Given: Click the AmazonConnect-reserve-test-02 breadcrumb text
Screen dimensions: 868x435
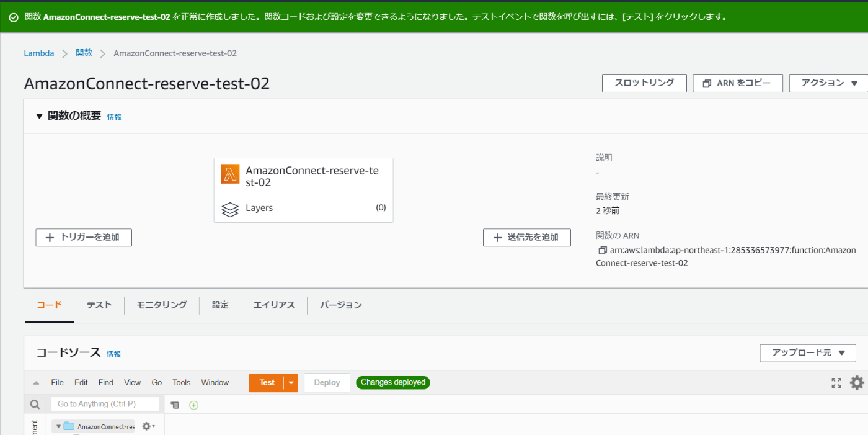Looking at the screenshot, I should pyautogui.click(x=175, y=53).
